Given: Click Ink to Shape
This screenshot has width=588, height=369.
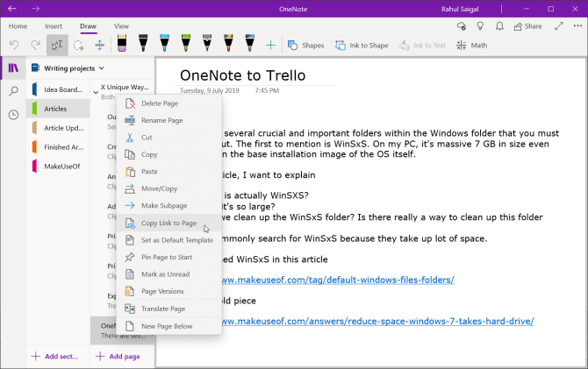Looking at the screenshot, I should click(x=362, y=46).
